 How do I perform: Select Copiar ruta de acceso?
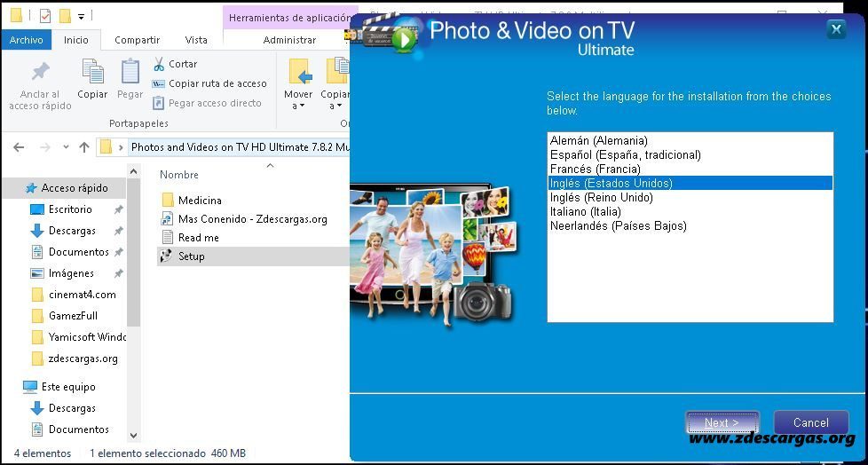(x=209, y=83)
